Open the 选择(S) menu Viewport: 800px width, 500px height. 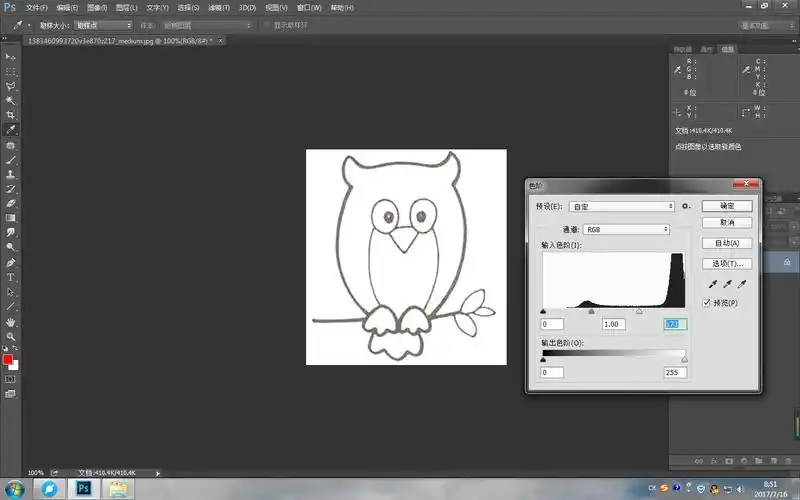click(x=188, y=8)
